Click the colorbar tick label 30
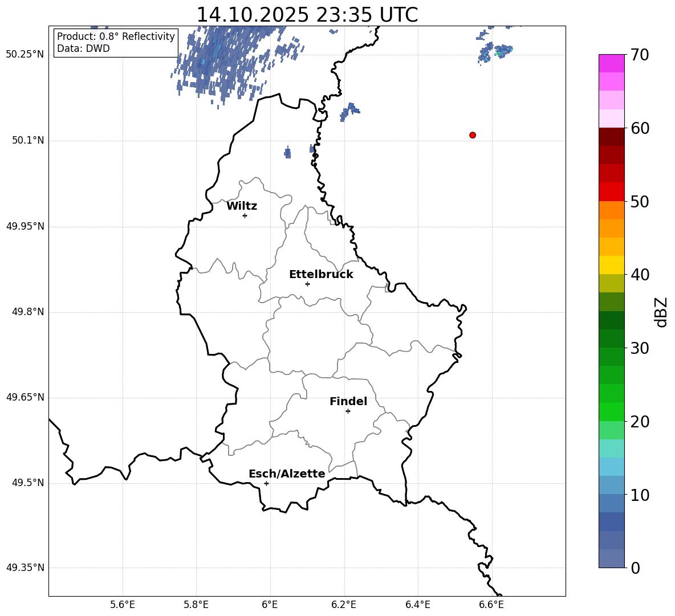 [640, 348]
